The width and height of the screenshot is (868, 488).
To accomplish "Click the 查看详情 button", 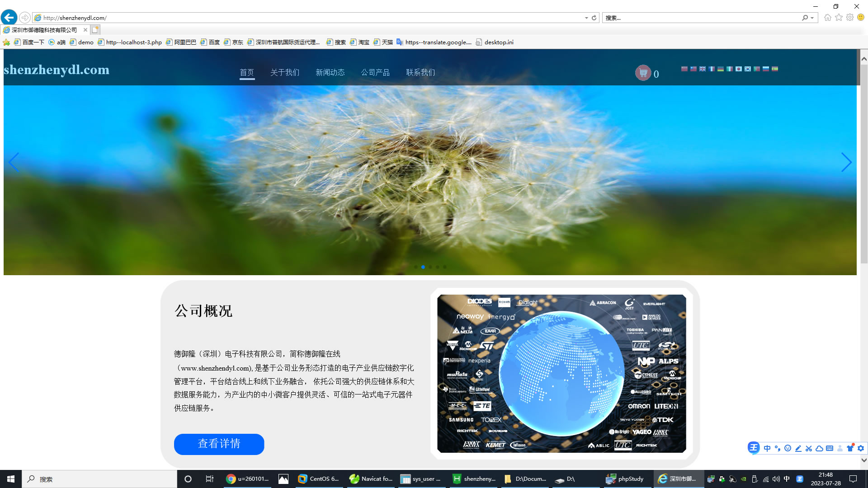I will 219,444.
